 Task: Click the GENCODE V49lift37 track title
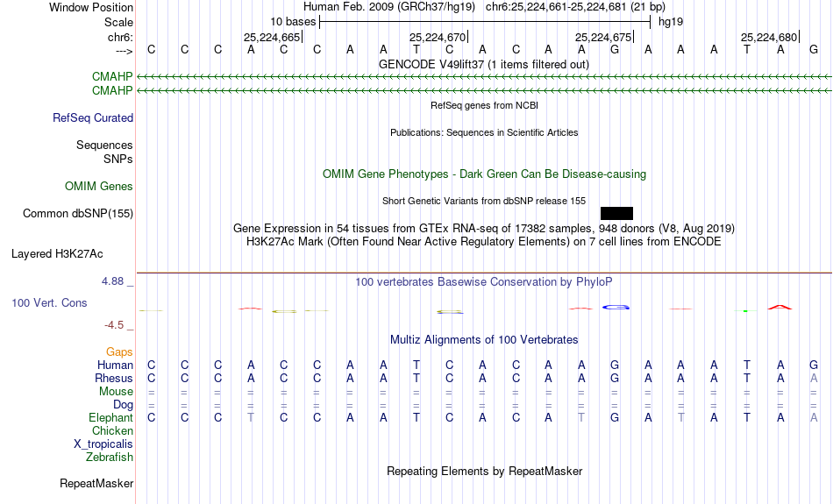tap(484, 64)
